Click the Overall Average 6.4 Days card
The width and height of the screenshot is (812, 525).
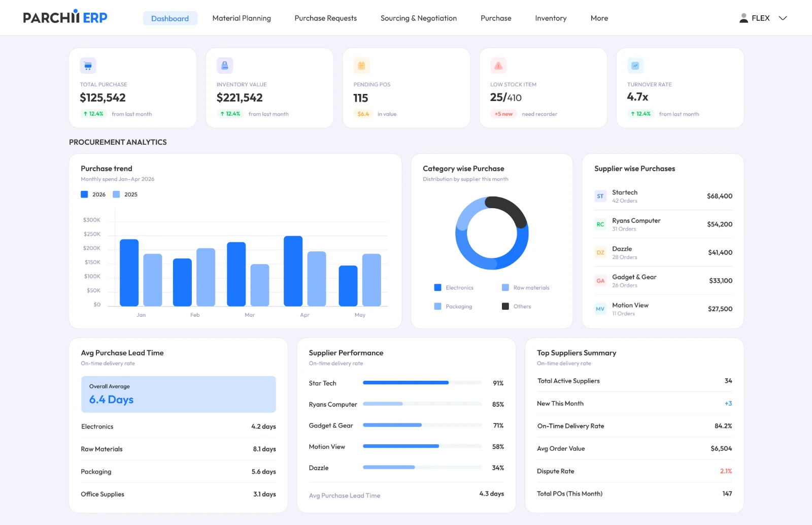(179, 395)
